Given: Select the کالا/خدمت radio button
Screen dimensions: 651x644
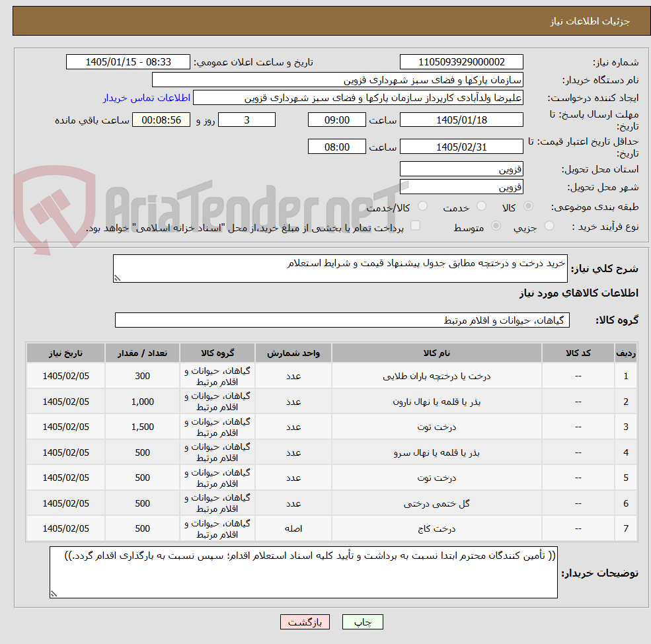Looking at the screenshot, I should pos(422,206).
